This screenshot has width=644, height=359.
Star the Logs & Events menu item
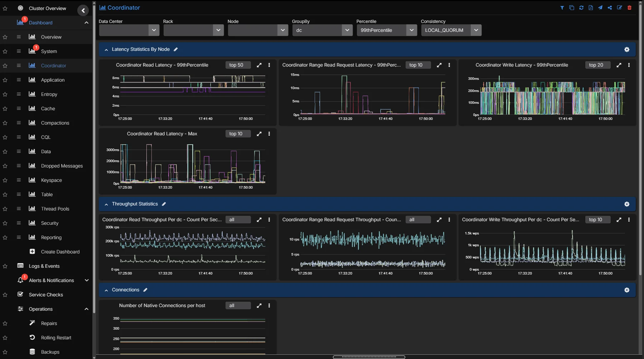5,266
